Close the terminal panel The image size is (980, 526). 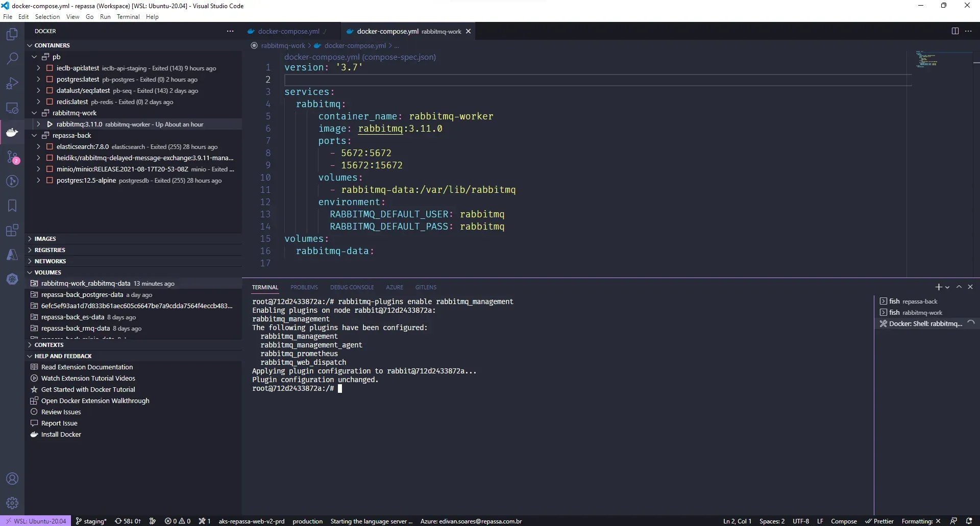[970, 287]
